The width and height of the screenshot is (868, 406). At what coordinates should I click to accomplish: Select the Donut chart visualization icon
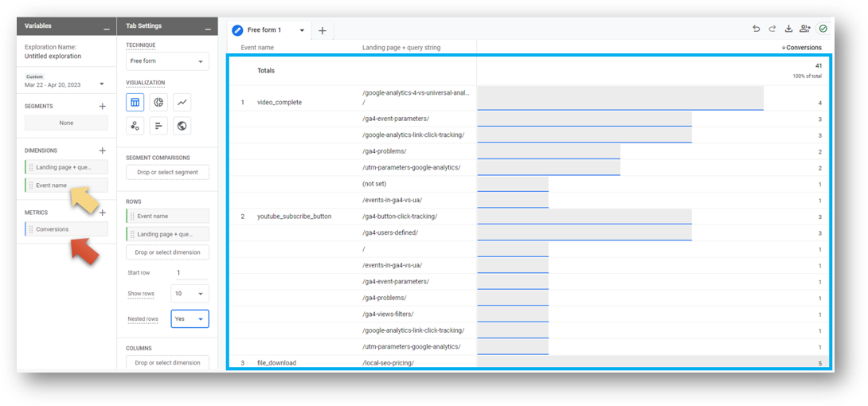pyautogui.click(x=158, y=102)
